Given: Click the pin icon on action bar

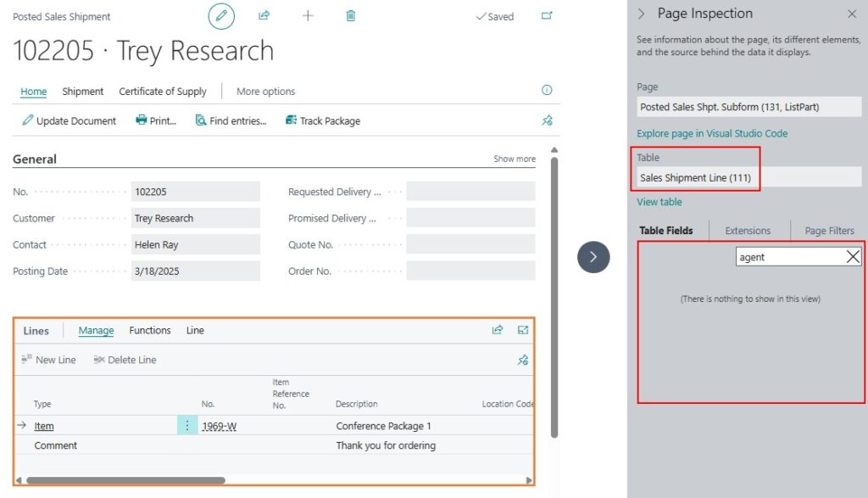Looking at the screenshot, I should coord(547,120).
